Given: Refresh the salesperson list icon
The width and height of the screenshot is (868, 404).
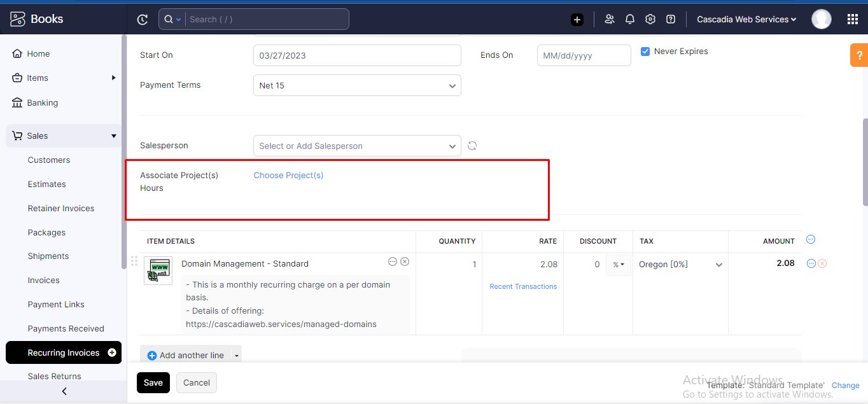Looking at the screenshot, I should (472, 146).
